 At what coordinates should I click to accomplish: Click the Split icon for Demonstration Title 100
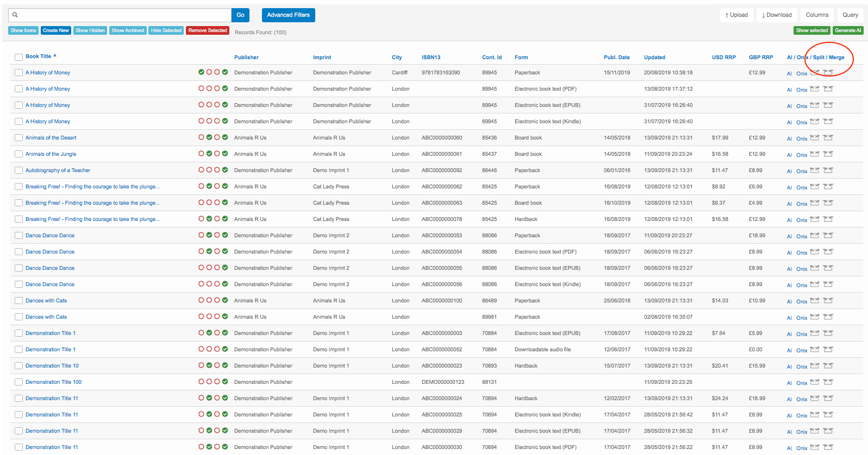tap(814, 382)
